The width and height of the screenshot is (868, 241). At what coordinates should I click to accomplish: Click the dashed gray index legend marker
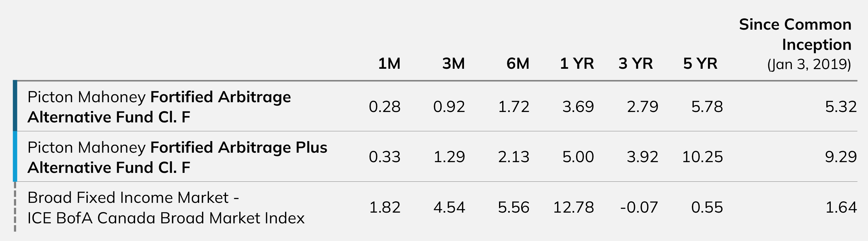pos(15,207)
